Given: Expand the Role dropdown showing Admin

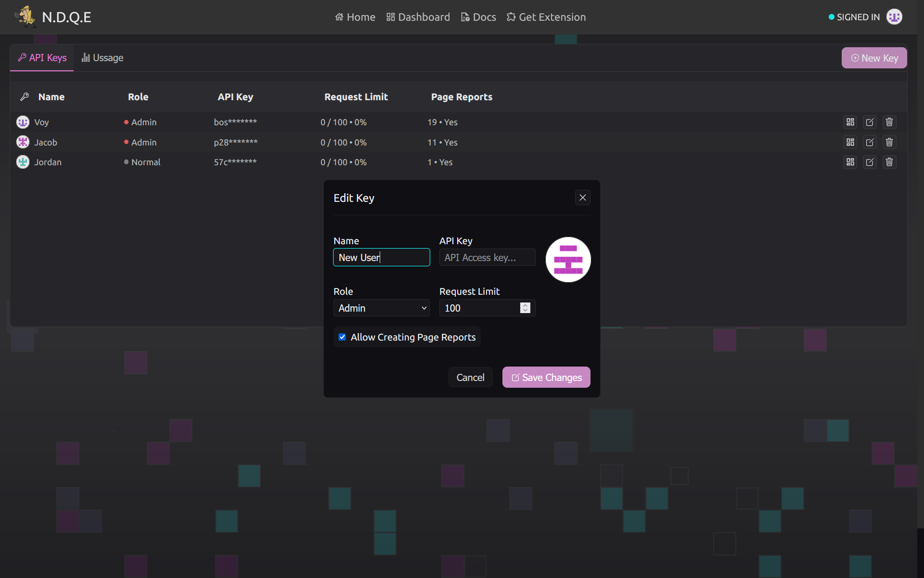Looking at the screenshot, I should (x=381, y=308).
